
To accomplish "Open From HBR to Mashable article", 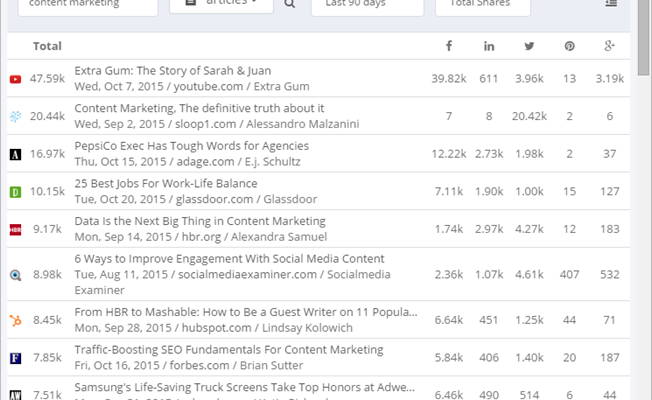I will point(246,312).
